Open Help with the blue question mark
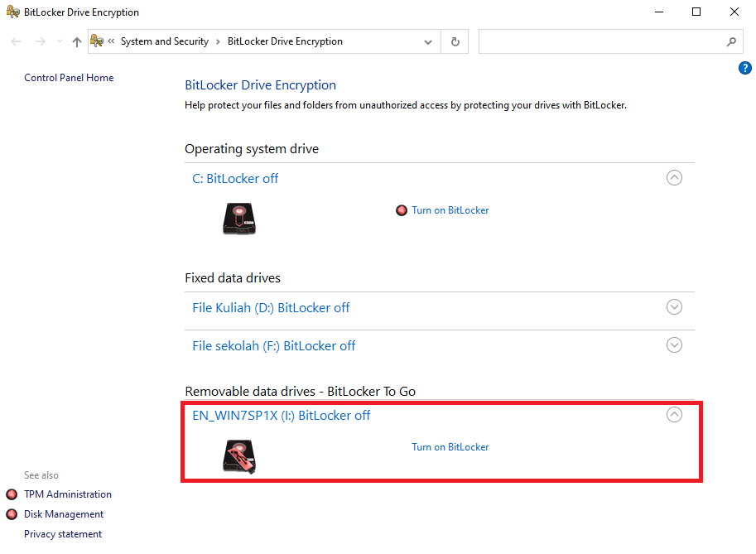This screenshot has width=756, height=554. click(745, 68)
